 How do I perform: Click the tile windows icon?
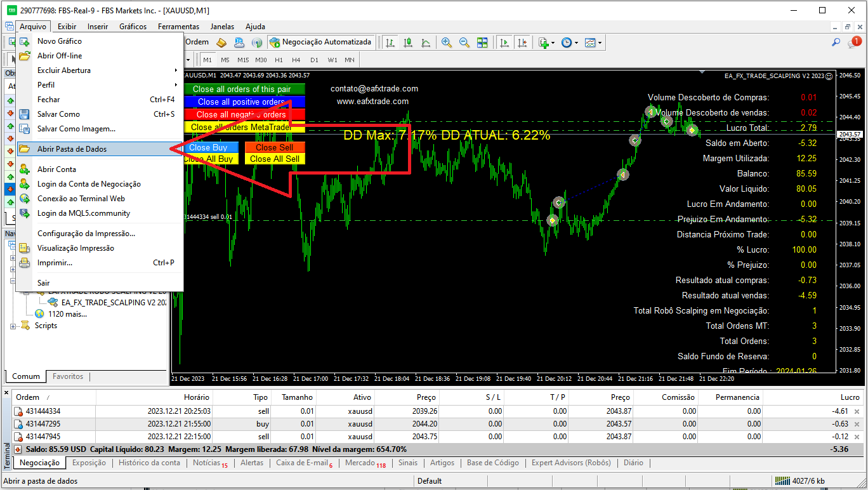coord(482,43)
